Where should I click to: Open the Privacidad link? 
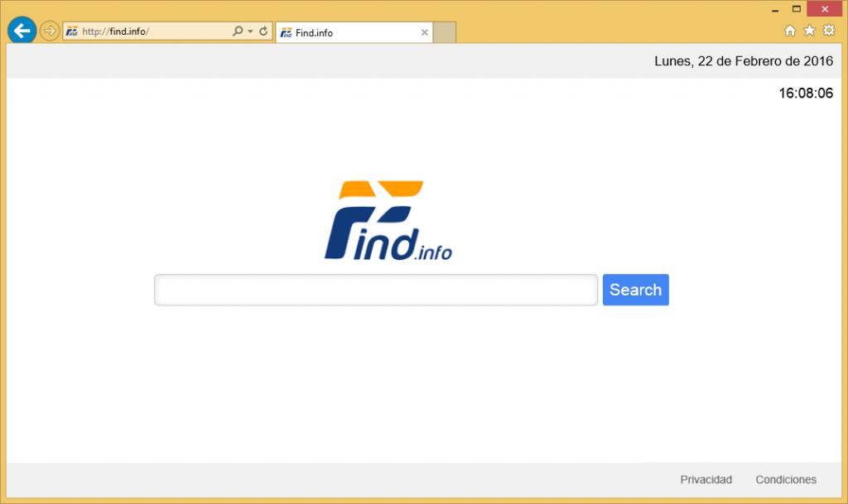706,480
